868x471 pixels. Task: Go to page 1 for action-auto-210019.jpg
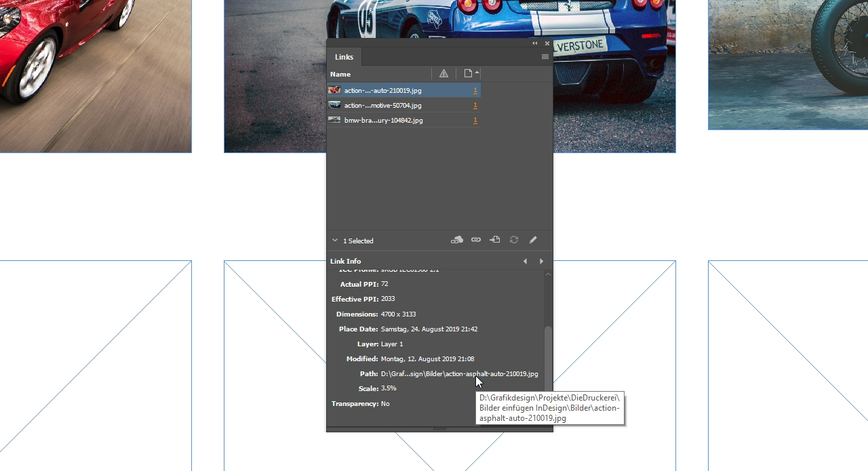475,90
